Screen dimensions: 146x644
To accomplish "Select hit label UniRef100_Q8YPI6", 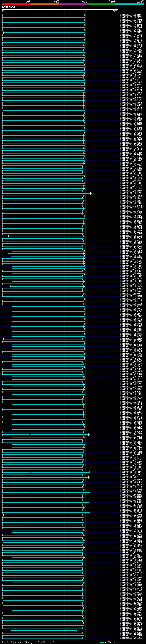I will (x=131, y=477).
